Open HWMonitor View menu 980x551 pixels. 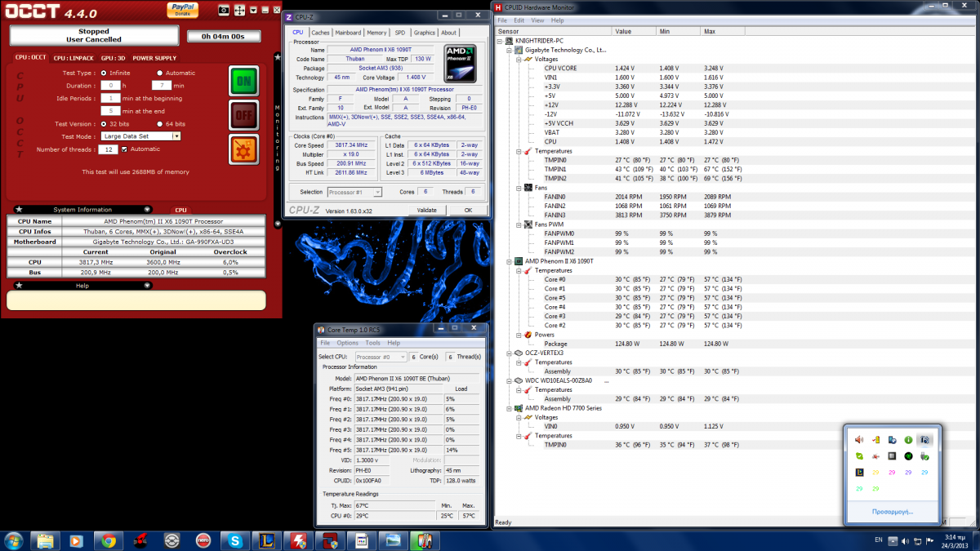[538, 20]
